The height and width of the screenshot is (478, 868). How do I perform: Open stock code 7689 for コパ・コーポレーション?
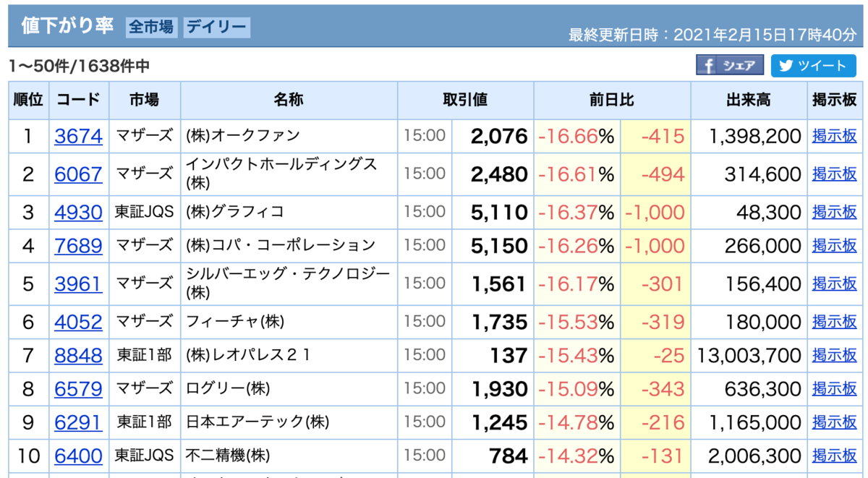(78, 245)
